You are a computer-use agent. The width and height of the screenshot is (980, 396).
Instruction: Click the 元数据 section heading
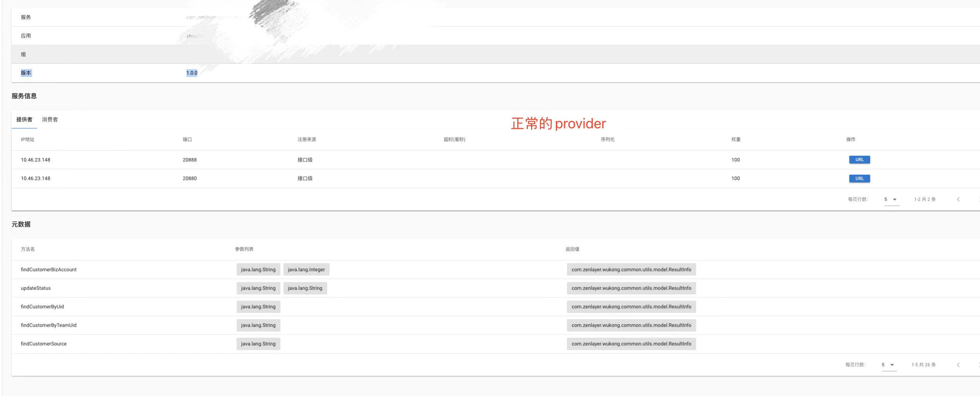[x=21, y=224]
